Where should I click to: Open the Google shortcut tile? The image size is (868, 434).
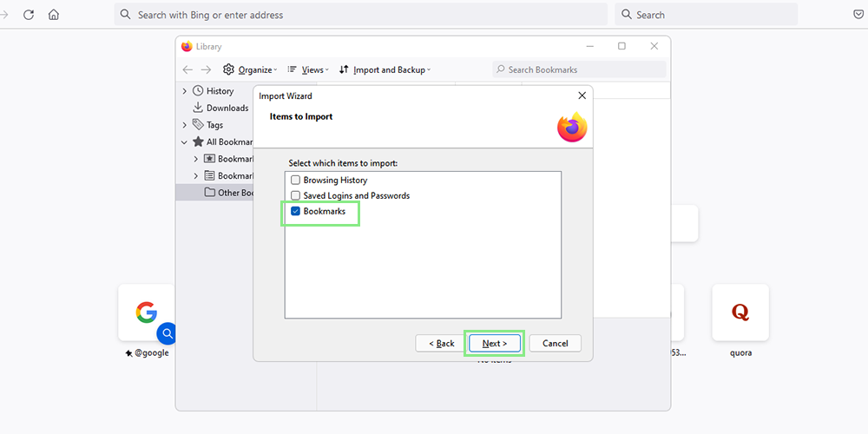(146, 312)
